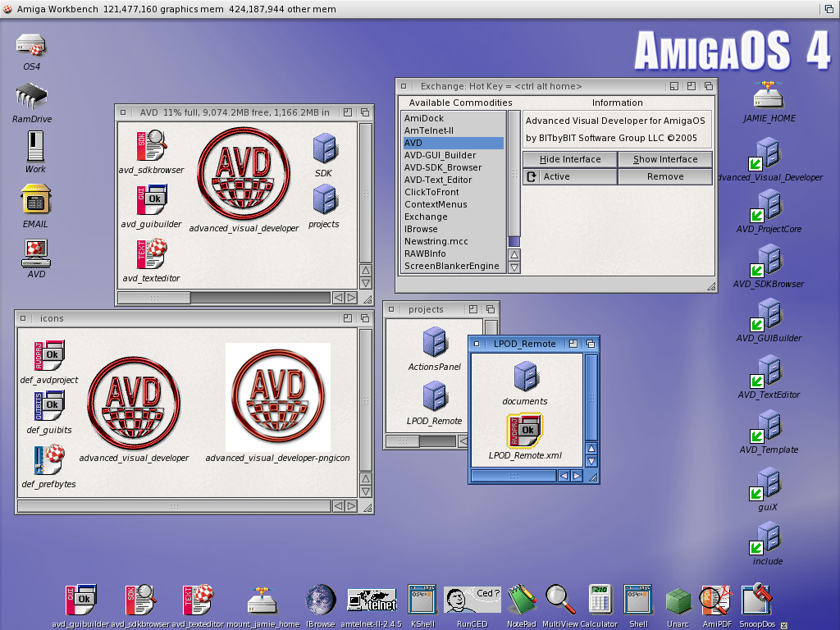Open AVD_TextEditor desktop shortcut

pyautogui.click(x=766, y=372)
